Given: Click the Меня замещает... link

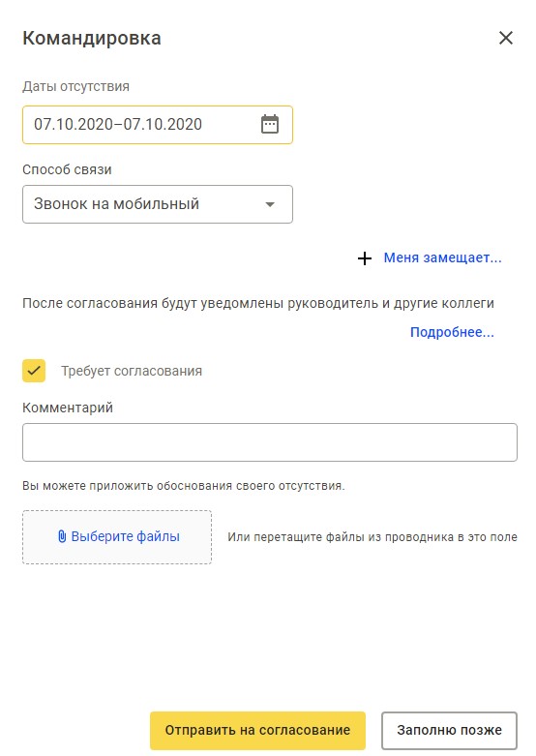Looking at the screenshot, I should click(x=442, y=257).
